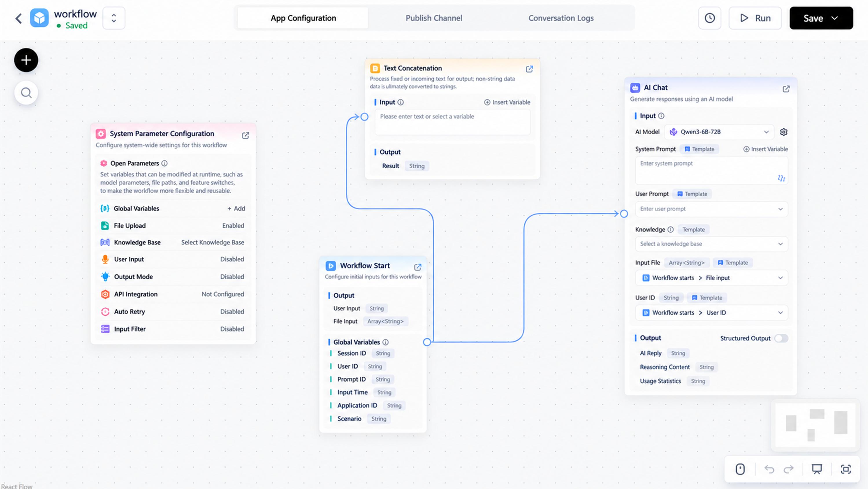This screenshot has height=489, width=868.
Task: Click the undo arrow in bottom toolbar
Action: coord(769,469)
